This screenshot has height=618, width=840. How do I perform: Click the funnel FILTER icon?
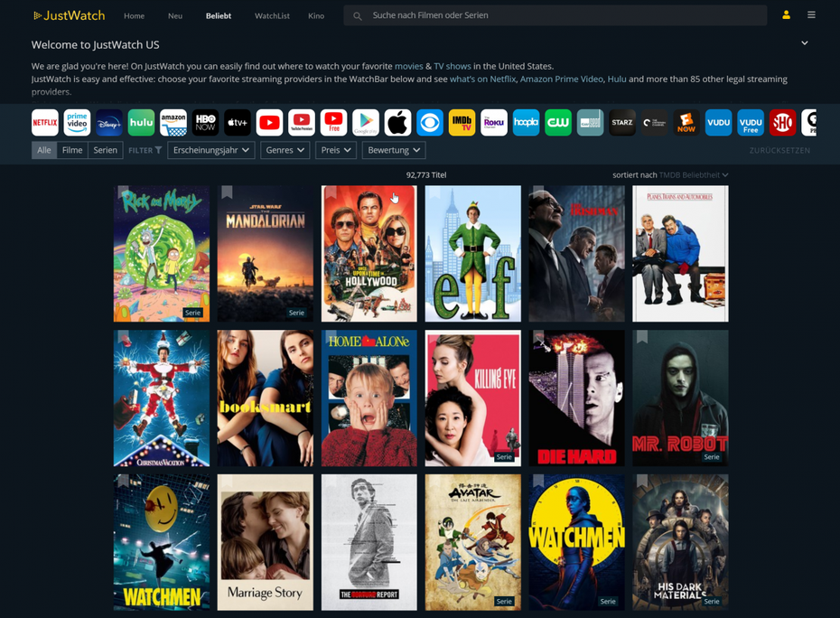point(159,150)
